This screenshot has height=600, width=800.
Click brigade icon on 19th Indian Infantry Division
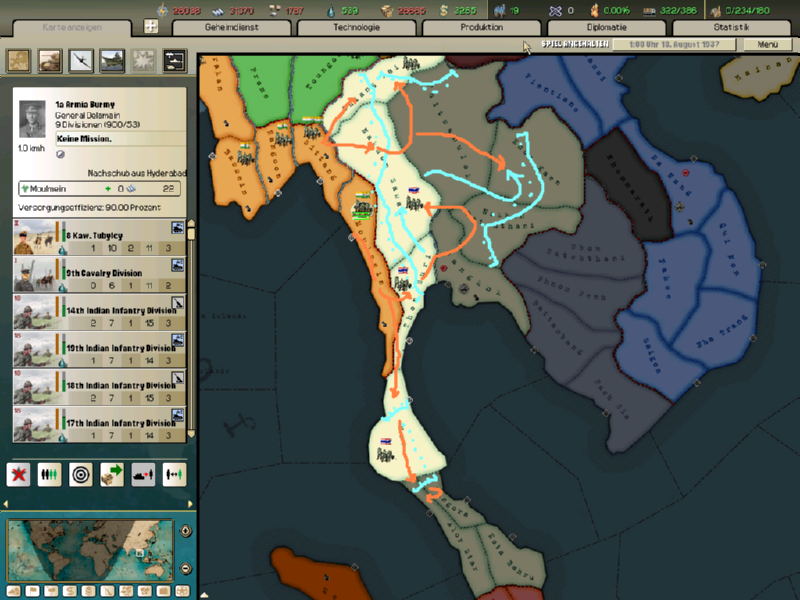(x=178, y=340)
